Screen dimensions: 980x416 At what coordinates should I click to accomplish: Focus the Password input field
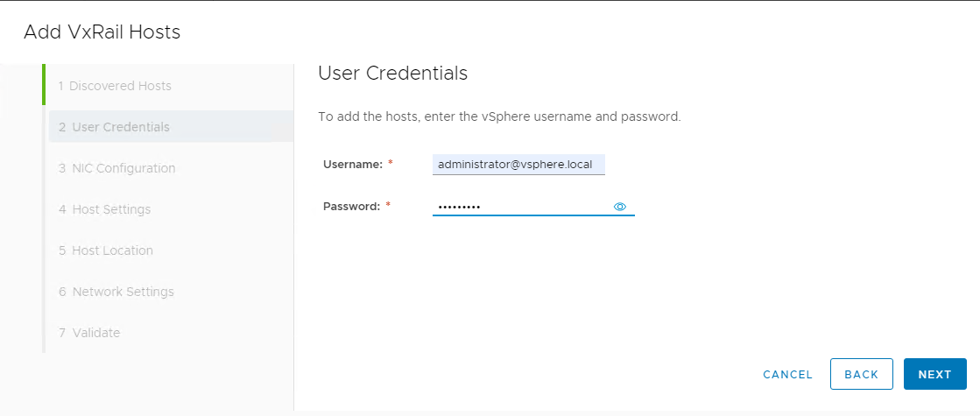tap(520, 207)
